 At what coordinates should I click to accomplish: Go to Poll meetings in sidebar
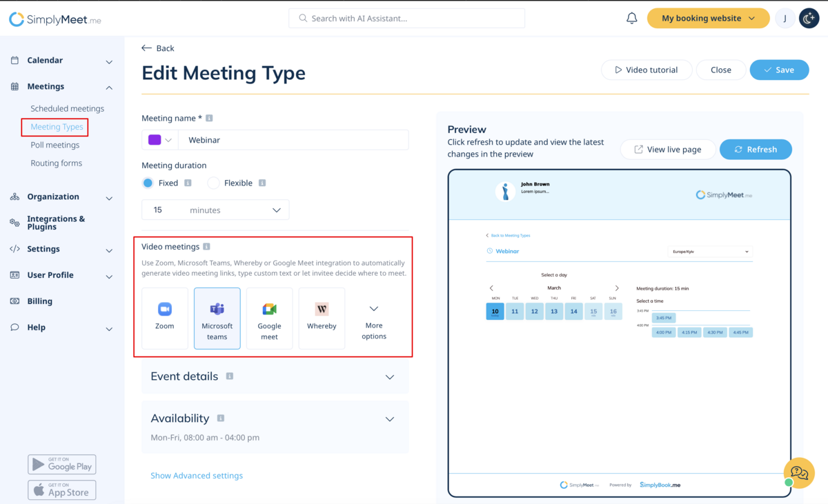pos(55,145)
